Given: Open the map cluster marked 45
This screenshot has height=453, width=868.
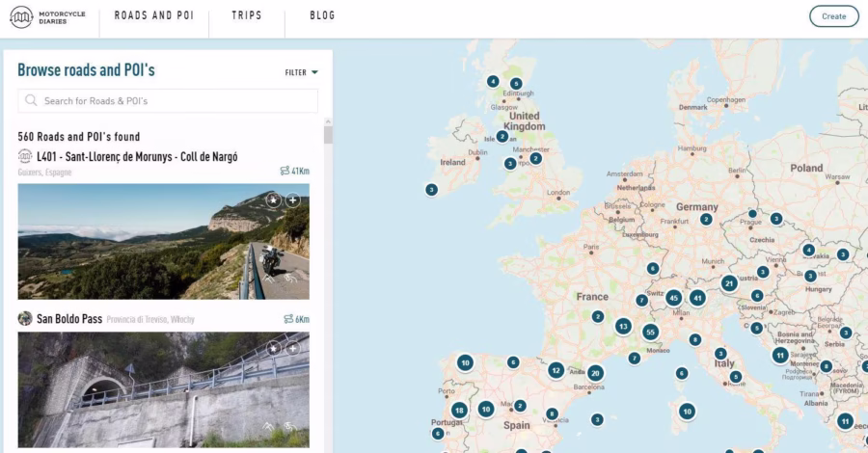Looking at the screenshot, I should [674, 298].
